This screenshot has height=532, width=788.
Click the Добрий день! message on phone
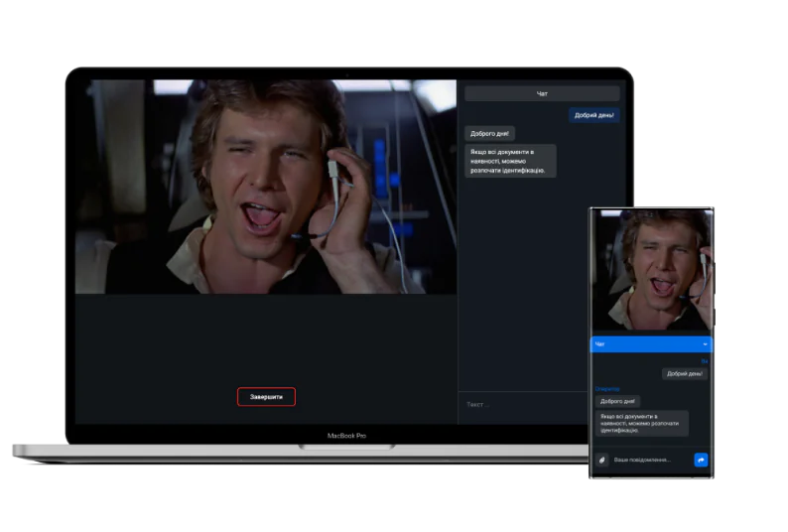pos(685,373)
